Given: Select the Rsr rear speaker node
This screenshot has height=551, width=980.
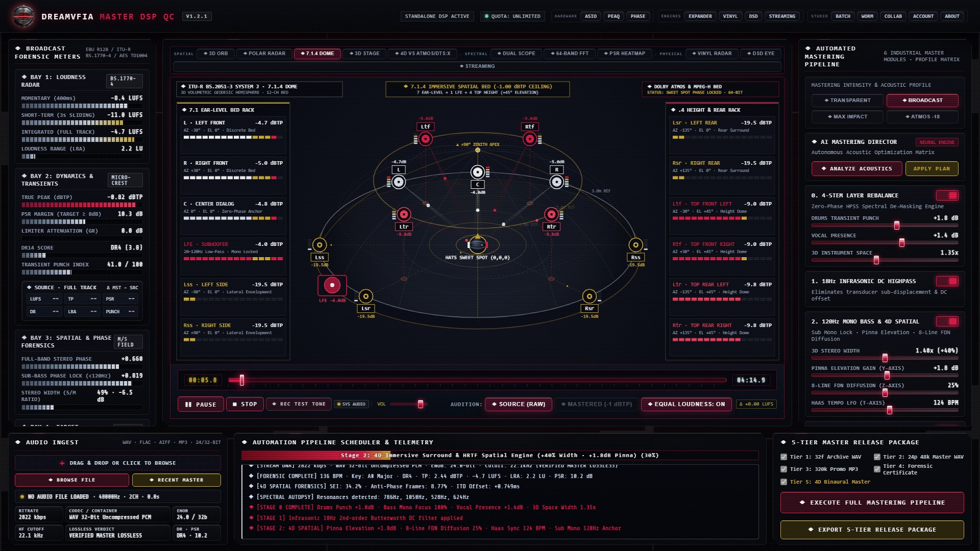Looking at the screenshot, I should pos(590,296).
